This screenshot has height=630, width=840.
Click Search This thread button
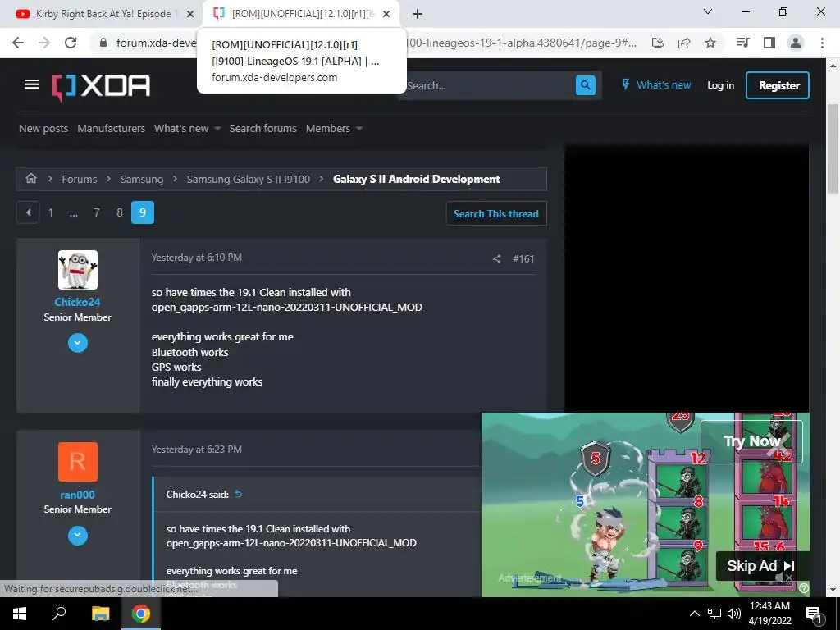[496, 213]
